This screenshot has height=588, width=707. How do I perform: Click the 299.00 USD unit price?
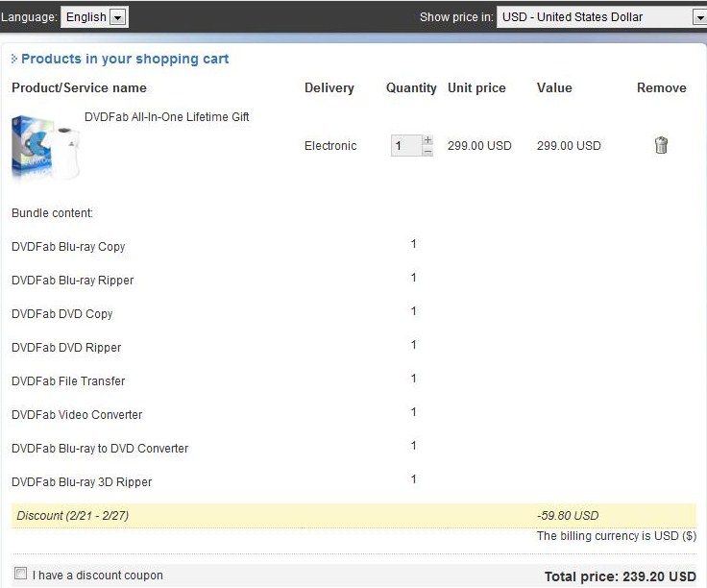tap(479, 146)
